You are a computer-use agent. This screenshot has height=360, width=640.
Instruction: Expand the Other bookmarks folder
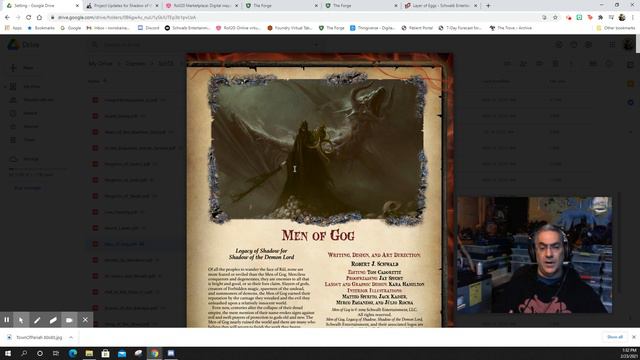click(616, 28)
